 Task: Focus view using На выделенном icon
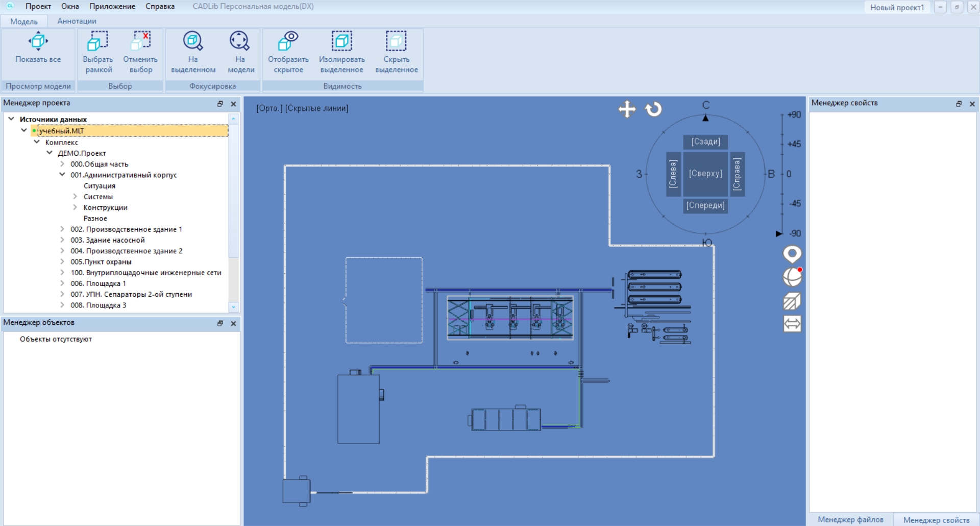point(193,41)
